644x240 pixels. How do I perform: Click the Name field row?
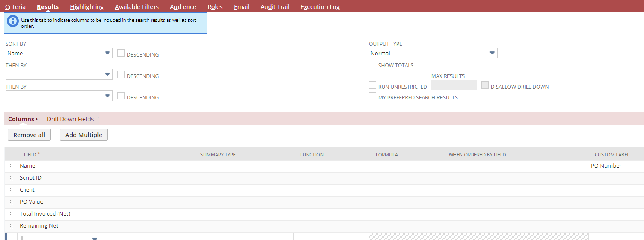324,166
